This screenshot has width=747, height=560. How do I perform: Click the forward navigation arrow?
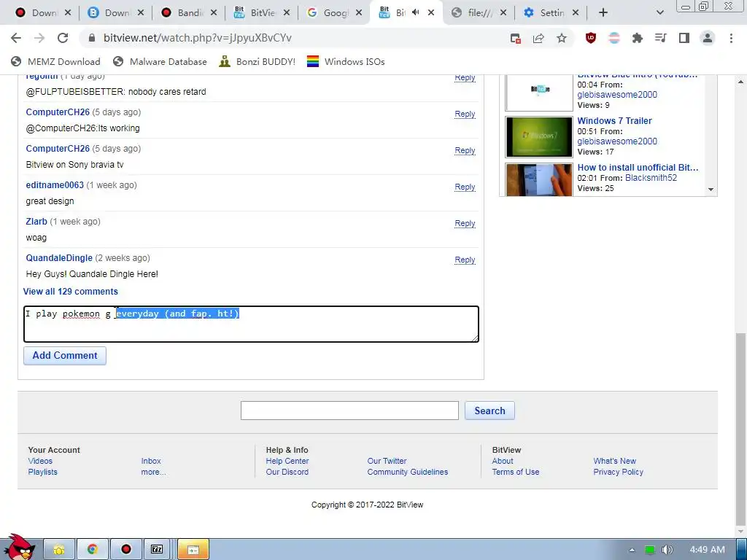pyautogui.click(x=39, y=38)
